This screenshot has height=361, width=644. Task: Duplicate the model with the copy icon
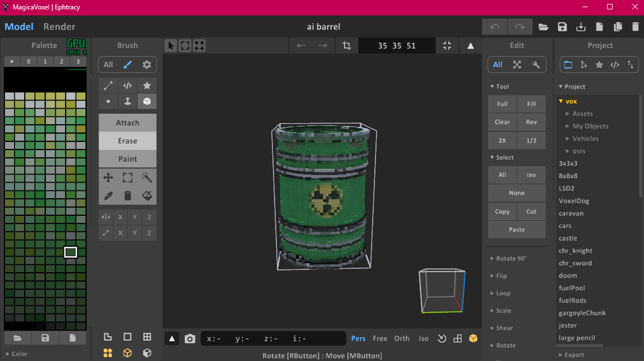coord(618,27)
